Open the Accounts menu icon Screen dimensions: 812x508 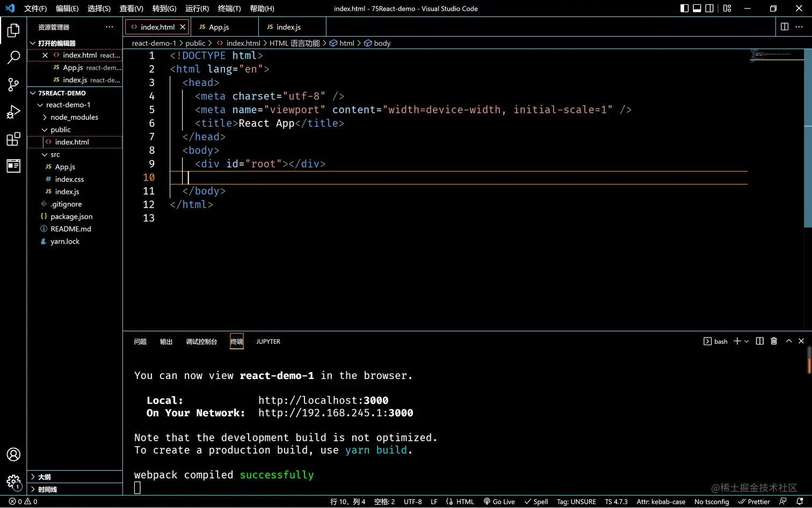click(x=13, y=454)
